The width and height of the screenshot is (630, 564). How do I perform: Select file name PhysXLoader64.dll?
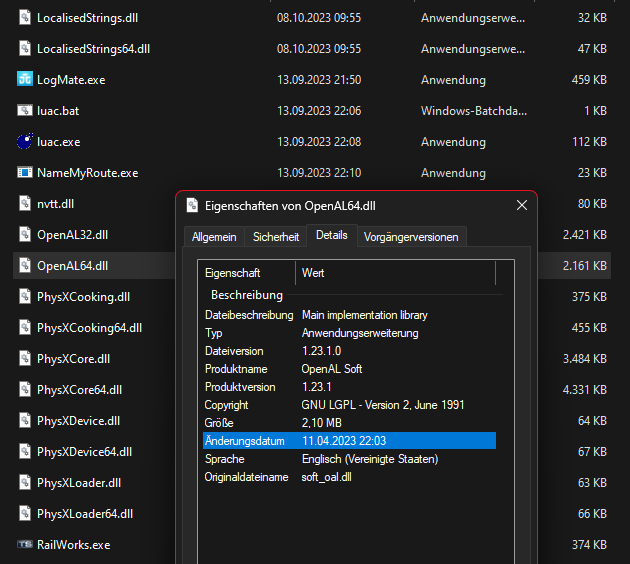85,514
